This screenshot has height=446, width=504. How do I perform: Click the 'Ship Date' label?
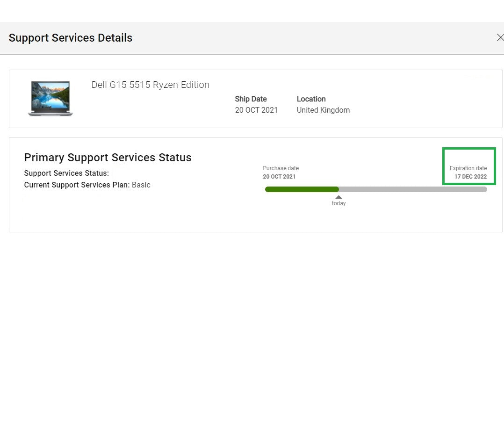[x=251, y=99]
